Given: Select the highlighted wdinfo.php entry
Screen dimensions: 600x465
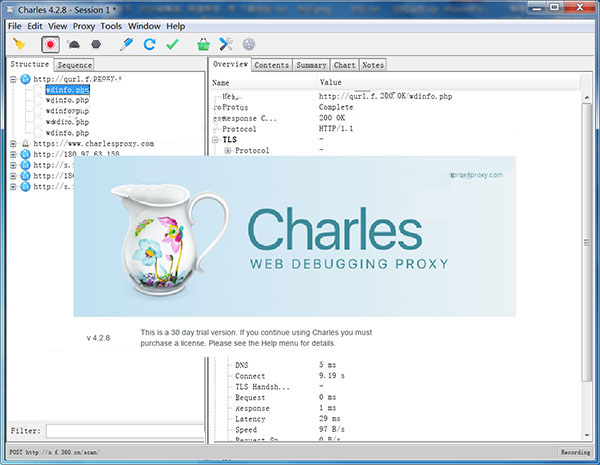Looking at the screenshot, I should 67,90.
